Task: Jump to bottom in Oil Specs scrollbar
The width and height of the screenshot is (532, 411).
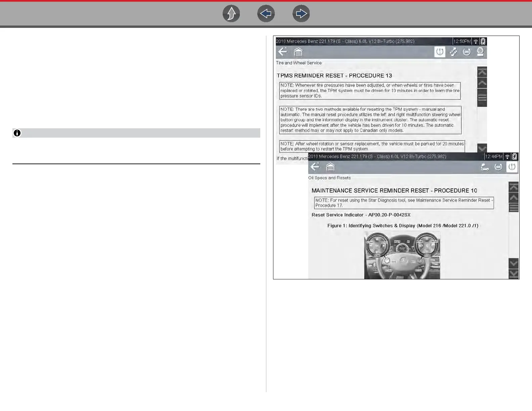Action: (x=514, y=274)
